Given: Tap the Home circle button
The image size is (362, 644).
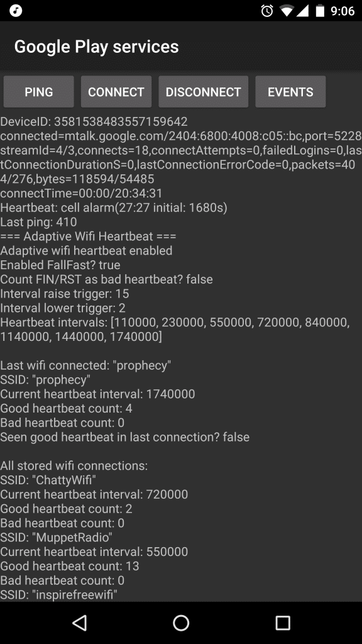Looking at the screenshot, I should [181, 623].
